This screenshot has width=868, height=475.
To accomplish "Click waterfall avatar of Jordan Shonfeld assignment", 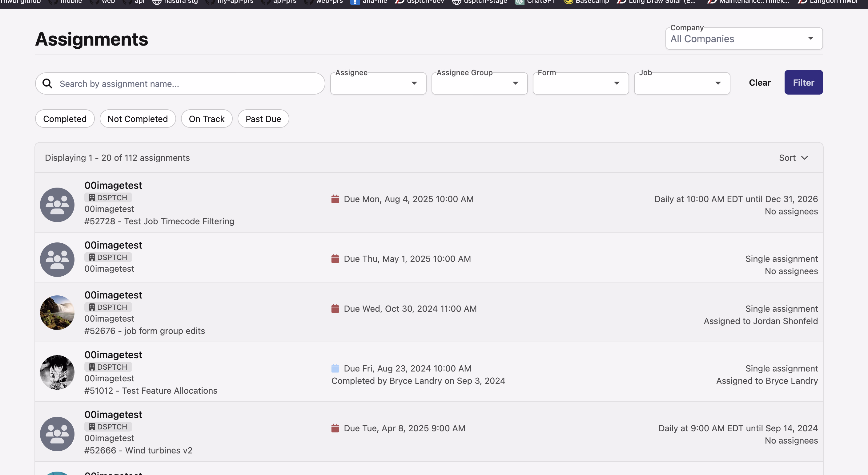I will [57, 313].
